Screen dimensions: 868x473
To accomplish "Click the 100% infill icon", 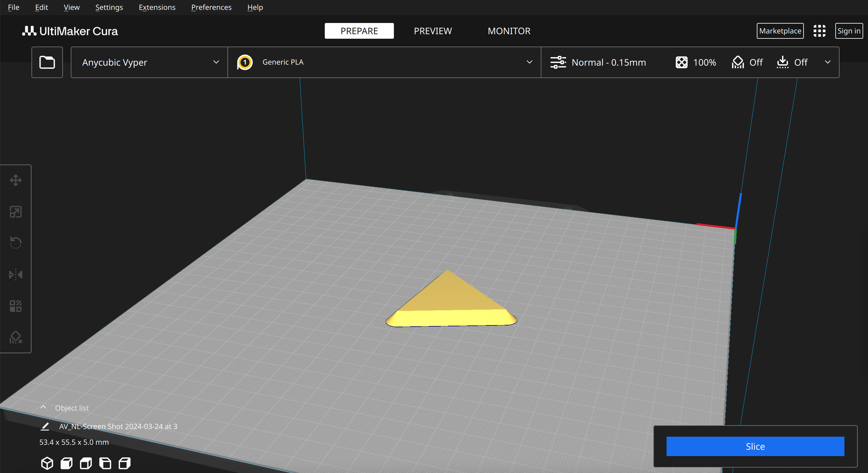I will (x=681, y=62).
